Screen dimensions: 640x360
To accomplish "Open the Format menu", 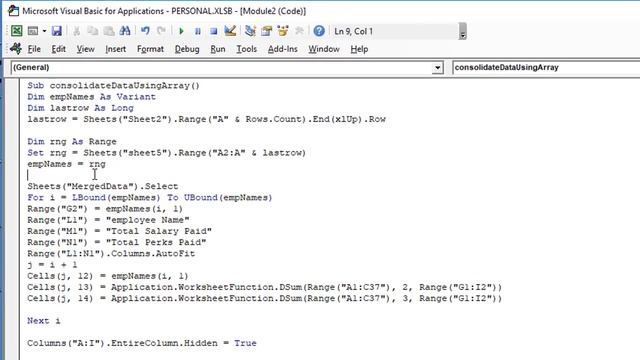I will tap(150, 49).
